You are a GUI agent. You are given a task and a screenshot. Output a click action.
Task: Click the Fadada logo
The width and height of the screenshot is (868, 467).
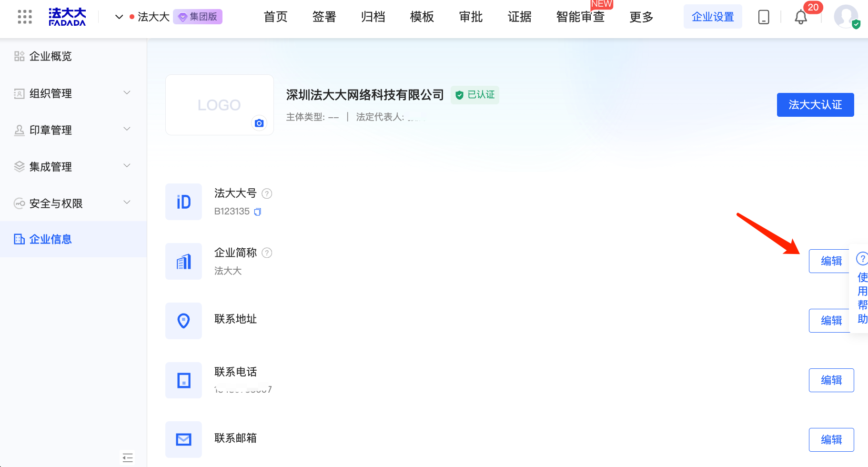tap(67, 17)
